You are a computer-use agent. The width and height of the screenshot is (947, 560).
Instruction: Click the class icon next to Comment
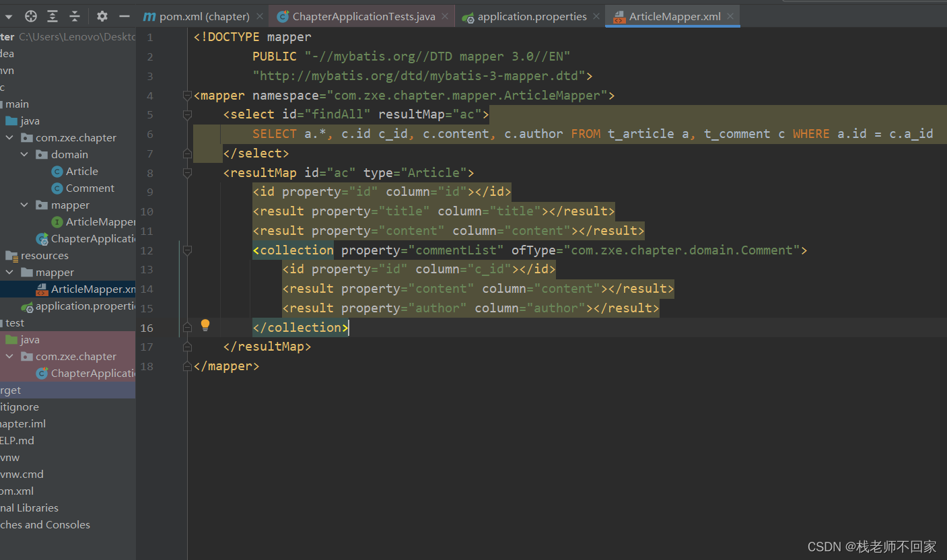click(x=57, y=188)
